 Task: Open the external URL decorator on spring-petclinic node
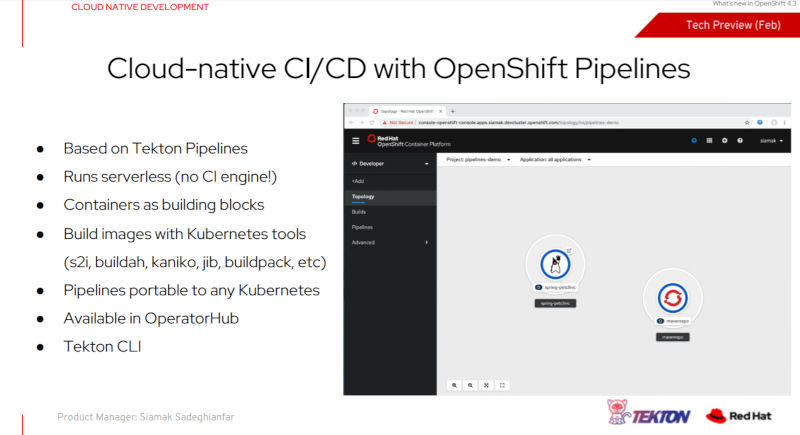[569, 250]
